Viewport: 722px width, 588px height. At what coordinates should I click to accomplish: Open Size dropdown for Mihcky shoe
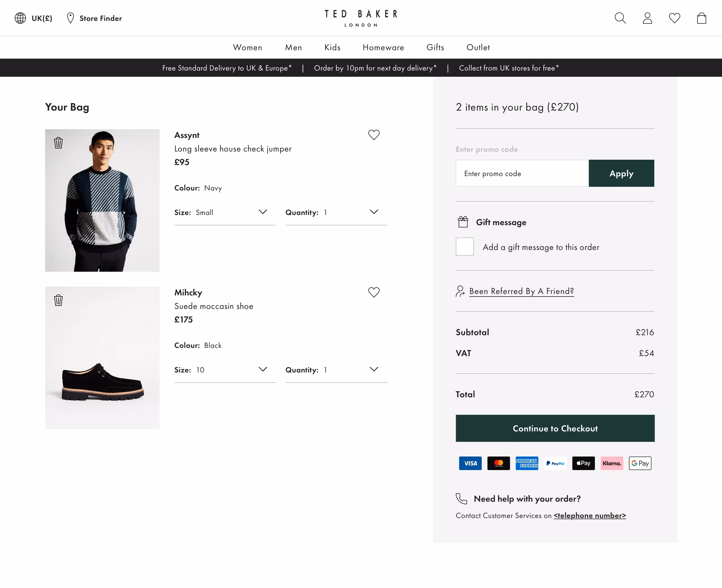coord(225,370)
